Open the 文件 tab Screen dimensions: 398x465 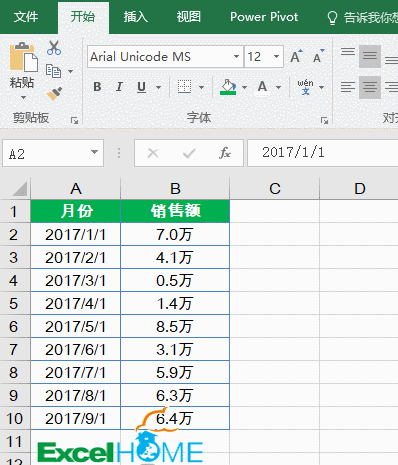click(26, 17)
